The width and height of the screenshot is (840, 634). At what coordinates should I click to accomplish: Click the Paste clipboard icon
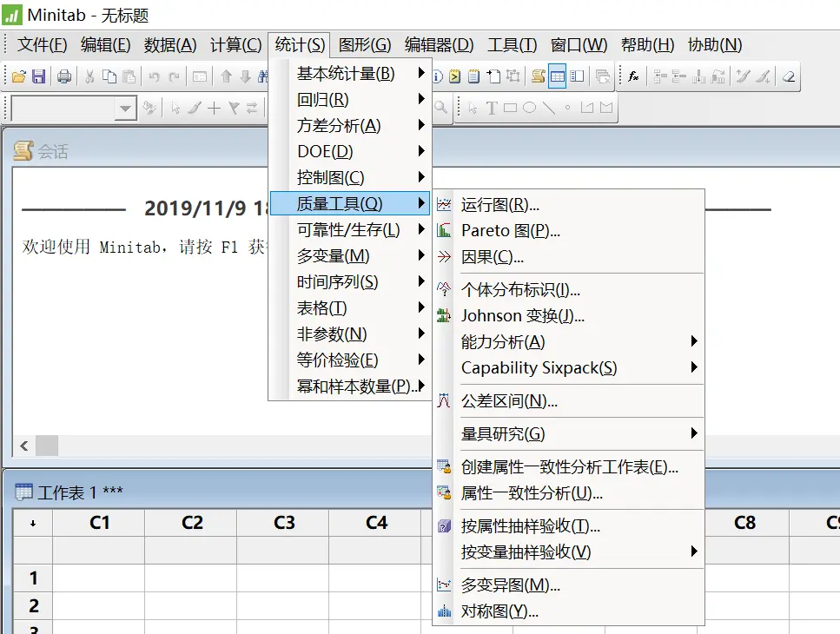pos(129,76)
